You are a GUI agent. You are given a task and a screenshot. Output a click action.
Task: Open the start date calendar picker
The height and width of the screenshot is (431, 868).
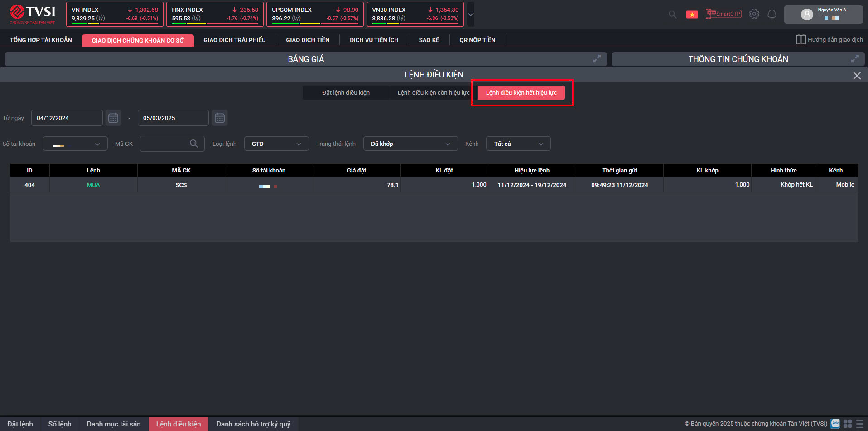coord(113,118)
